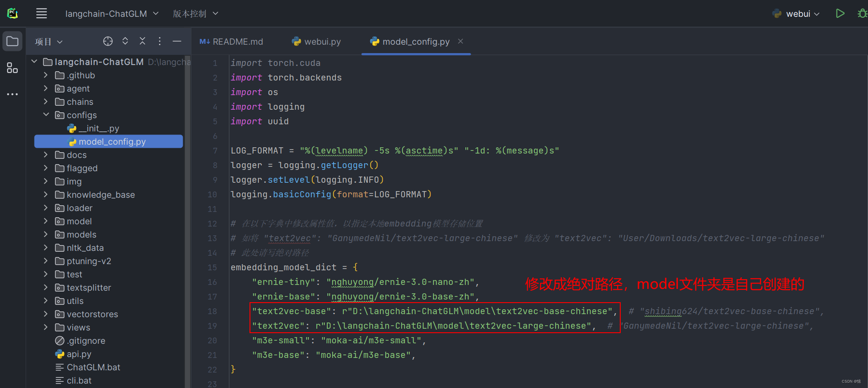Expand the chains folder

click(46, 102)
